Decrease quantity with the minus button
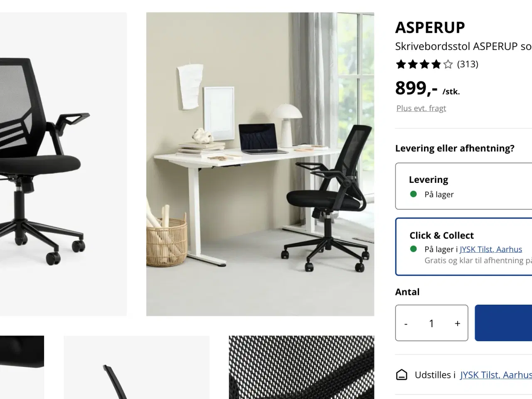532x399 pixels. [406, 323]
